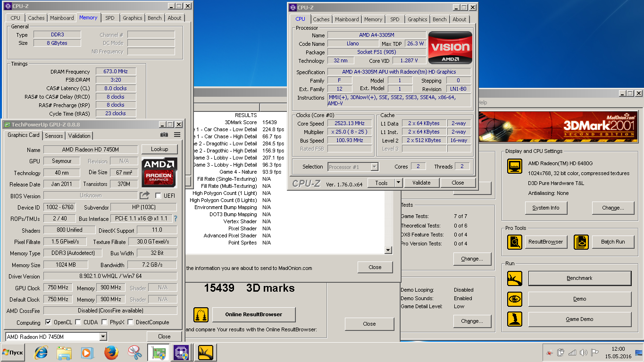The height and width of the screenshot is (362, 644).
Task: Open the Graphics tab in the Memory CPU-Z window
Action: point(133,18)
